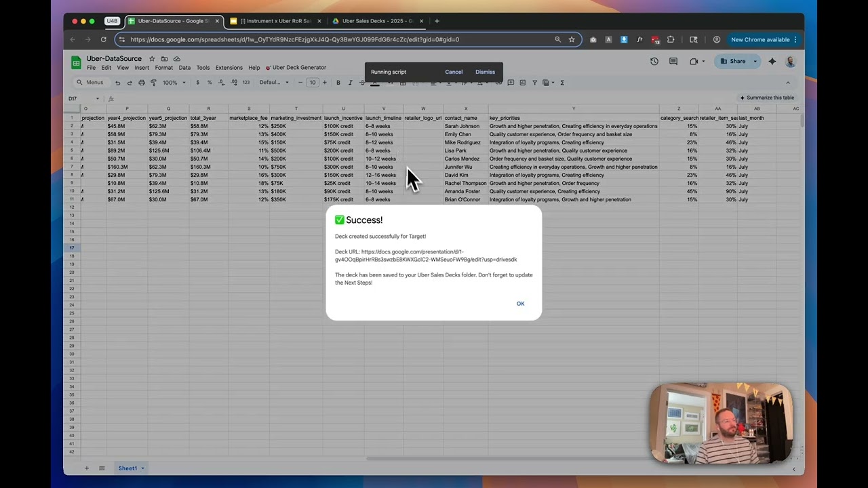Image resolution: width=868 pixels, height=488 pixels.
Task: Open the Insert menu
Action: tap(142, 68)
